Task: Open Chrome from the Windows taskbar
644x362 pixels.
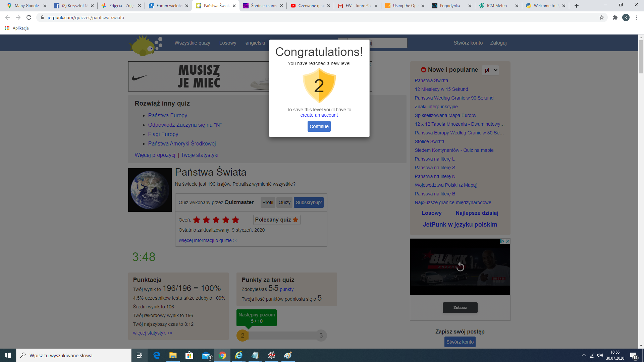Action: (222, 355)
